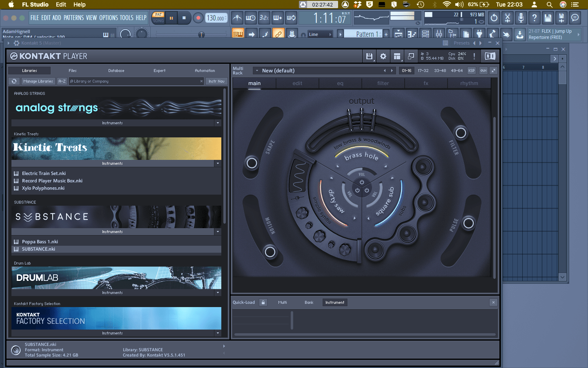This screenshot has height=368, width=588.
Task: Open the A-Z library sort dropdown
Action: point(62,81)
